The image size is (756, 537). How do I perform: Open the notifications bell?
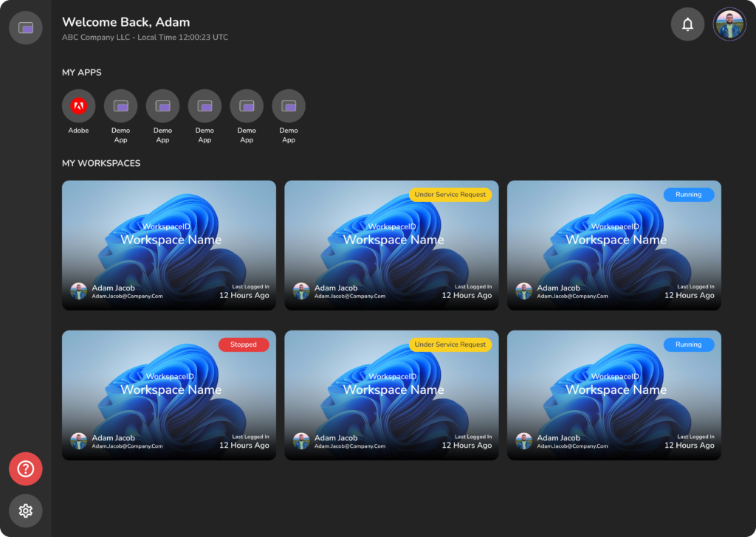[x=687, y=24]
